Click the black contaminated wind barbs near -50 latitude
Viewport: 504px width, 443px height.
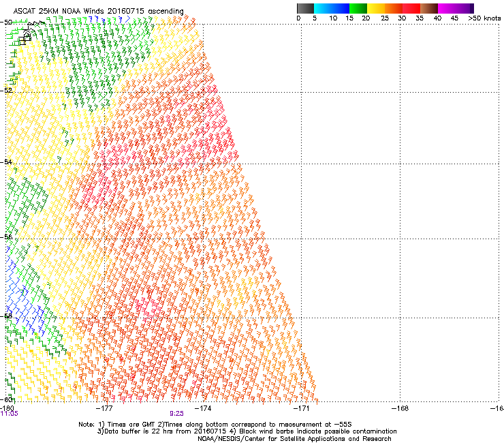pos(29,32)
